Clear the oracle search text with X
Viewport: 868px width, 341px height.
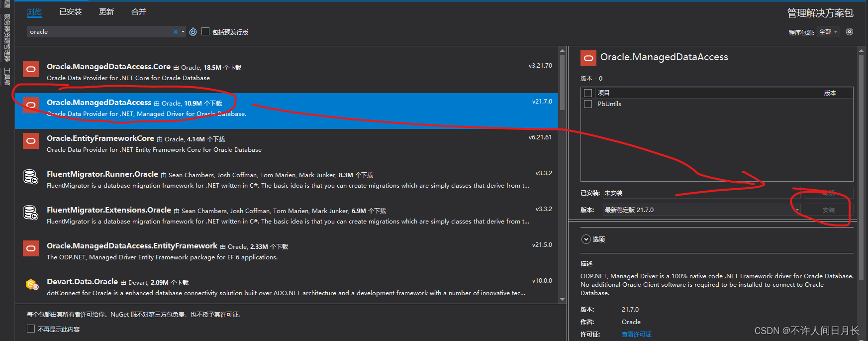point(175,32)
